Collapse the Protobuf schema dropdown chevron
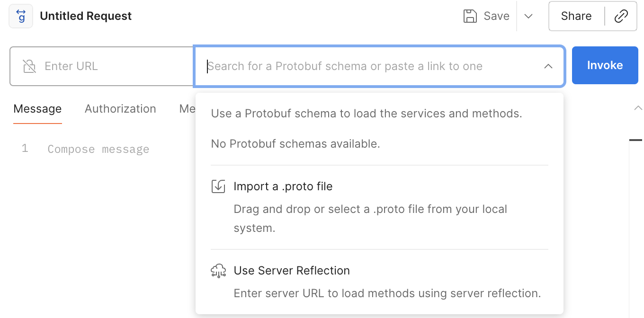Image resolution: width=644 pixels, height=318 pixels. 548,66
